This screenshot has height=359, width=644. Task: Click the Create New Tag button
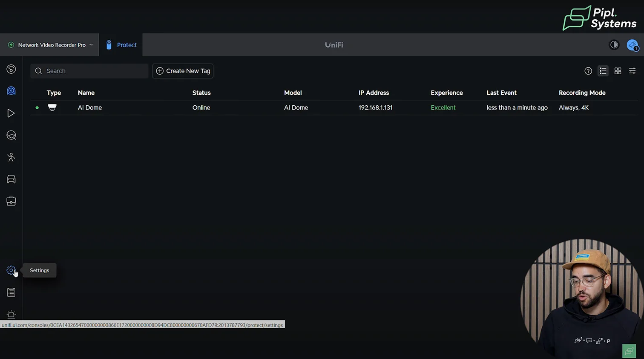tap(183, 71)
